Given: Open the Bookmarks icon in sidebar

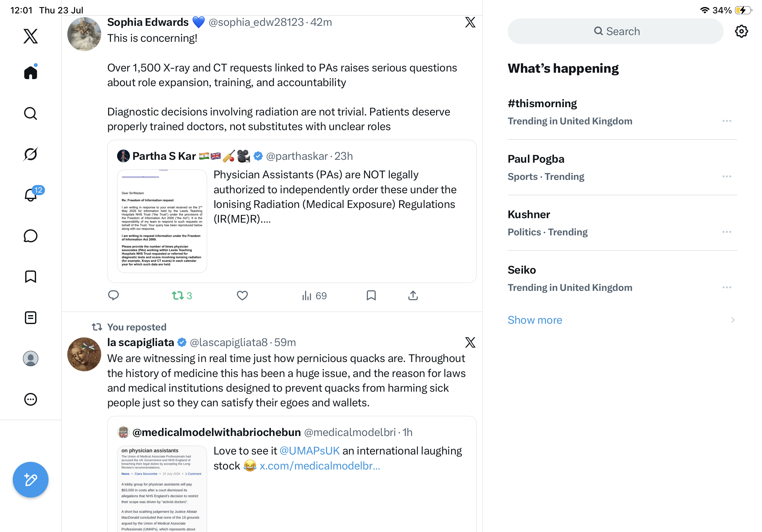Looking at the screenshot, I should pyautogui.click(x=31, y=277).
